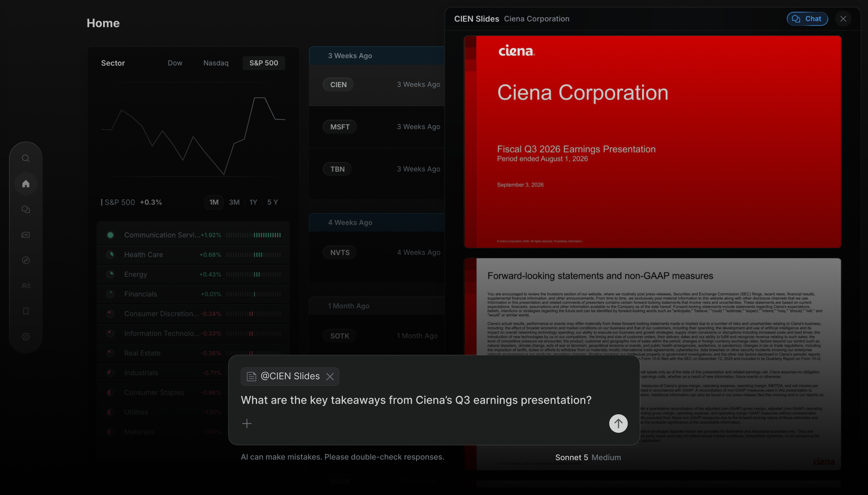Viewport: 868px width, 495px height.
Task: Select the Sector tab
Action: pos(113,63)
